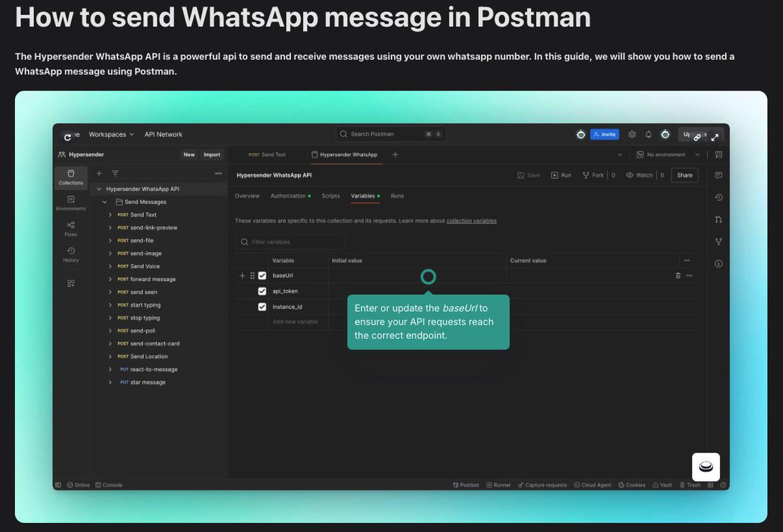Click the Share button

click(x=684, y=175)
